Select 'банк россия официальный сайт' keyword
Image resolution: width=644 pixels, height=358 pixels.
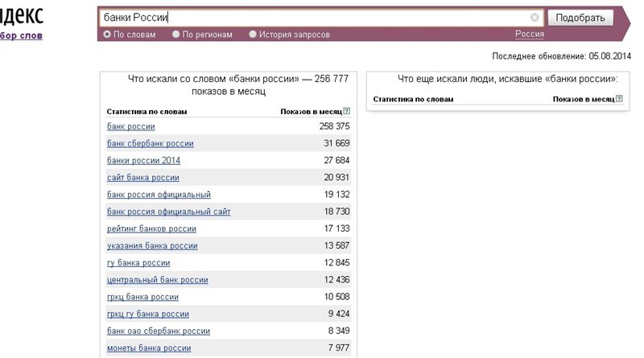point(168,212)
